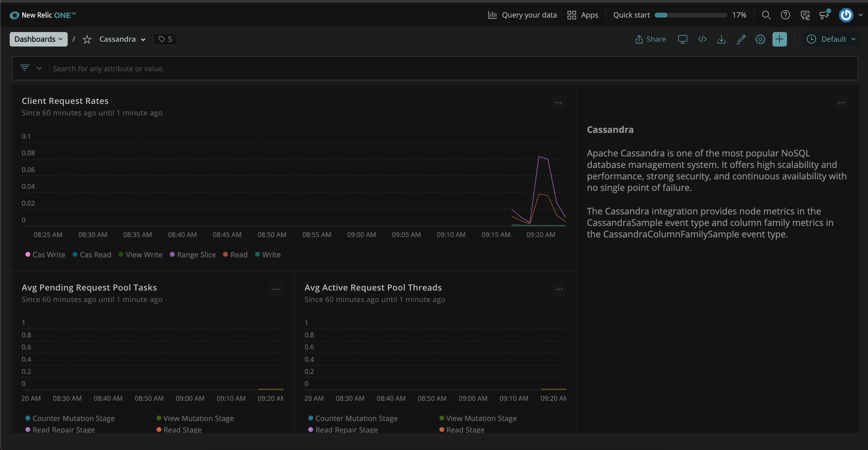Open dashboard settings gear icon
868x450 pixels.
760,39
